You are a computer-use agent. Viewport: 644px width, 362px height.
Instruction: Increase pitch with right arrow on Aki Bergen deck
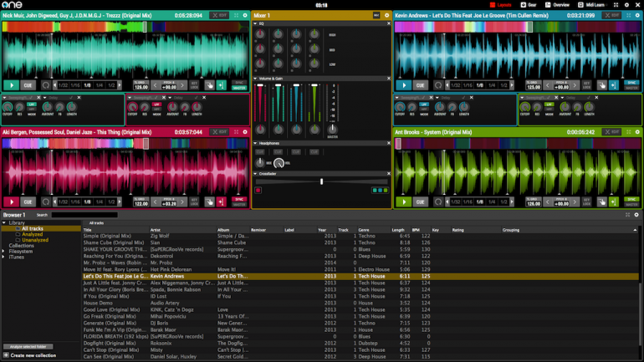182,202
